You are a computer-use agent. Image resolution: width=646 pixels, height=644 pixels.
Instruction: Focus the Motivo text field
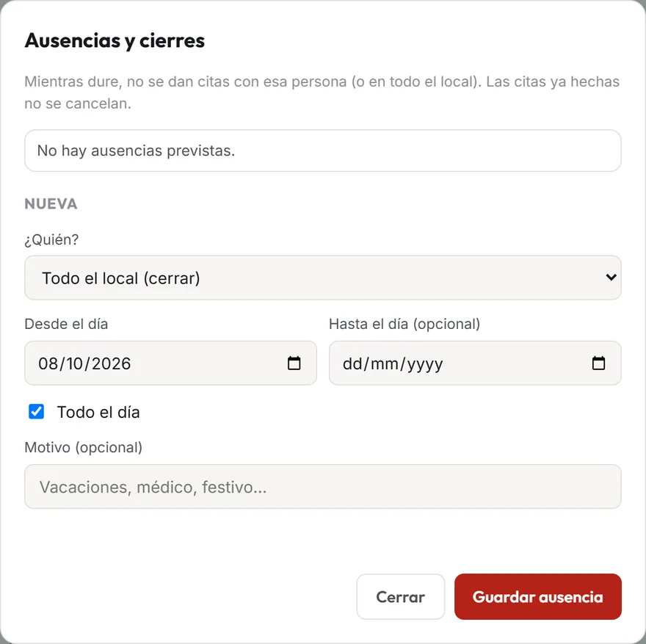tap(322, 487)
